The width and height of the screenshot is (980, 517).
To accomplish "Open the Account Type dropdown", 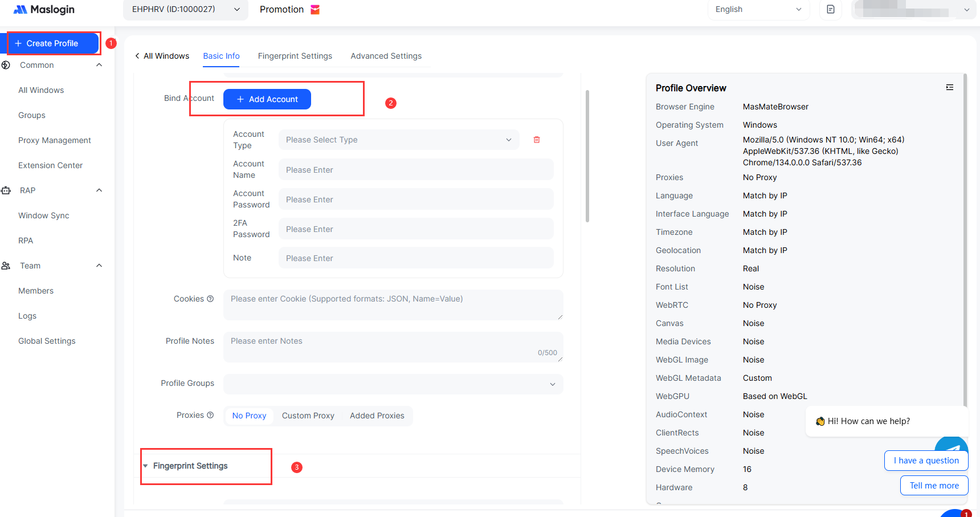I will click(398, 140).
